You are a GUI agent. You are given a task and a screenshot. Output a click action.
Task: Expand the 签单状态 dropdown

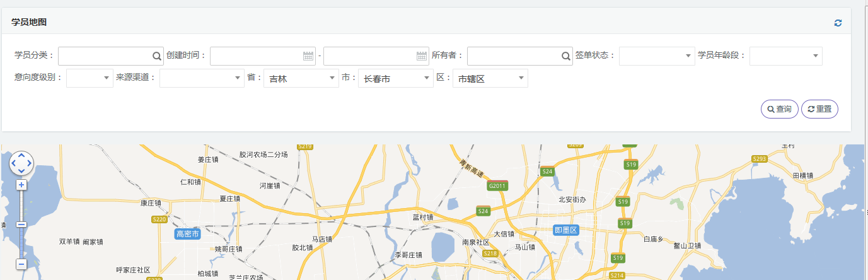tap(656, 55)
